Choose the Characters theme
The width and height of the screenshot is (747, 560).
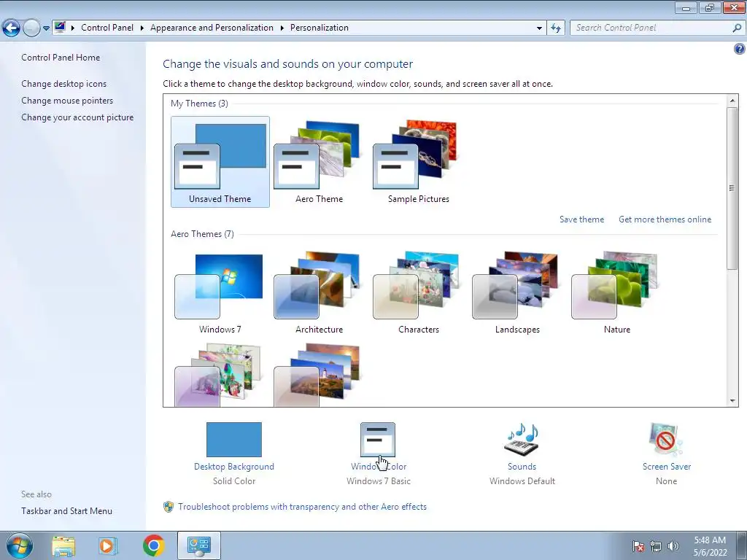point(418,293)
